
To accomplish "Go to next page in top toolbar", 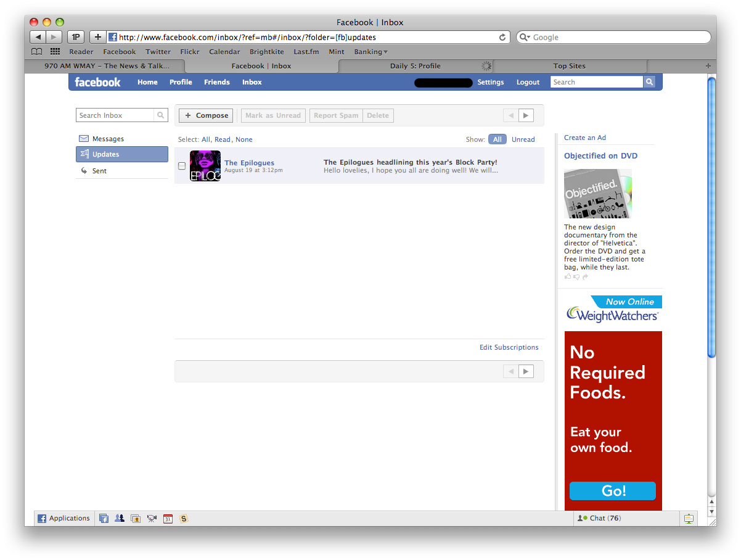I will point(526,115).
